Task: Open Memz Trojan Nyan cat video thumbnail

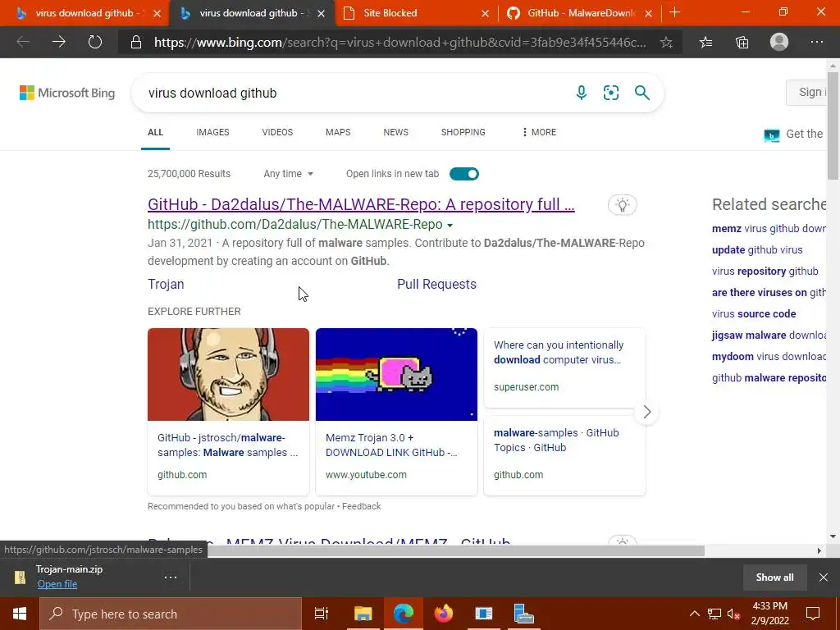Action: pos(396,374)
